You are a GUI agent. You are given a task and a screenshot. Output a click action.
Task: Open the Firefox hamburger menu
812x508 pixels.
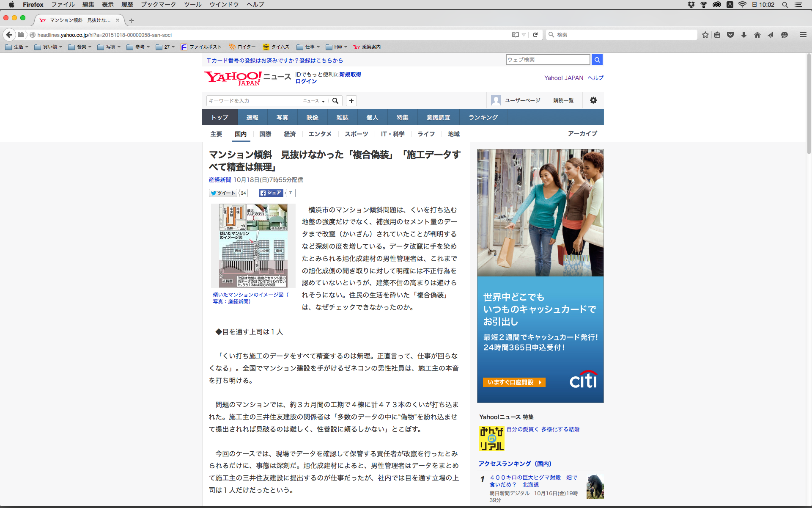coord(803,35)
